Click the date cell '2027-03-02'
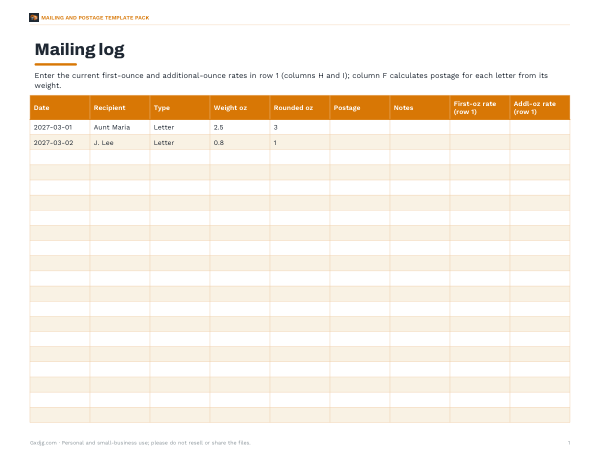Screen dimensions: 600x464 coord(60,142)
